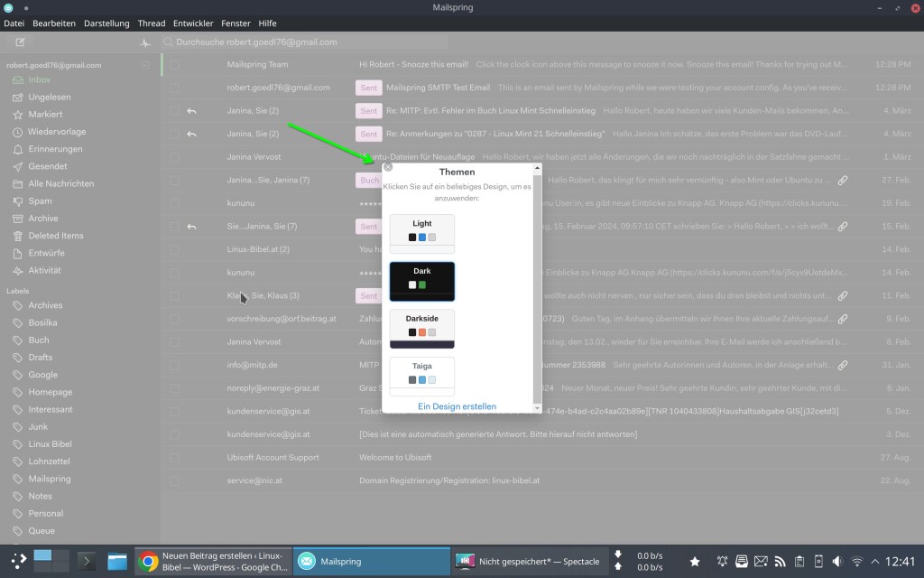The height and width of the screenshot is (578, 924).
Task: Select the Lohnzettel label
Action: point(49,461)
